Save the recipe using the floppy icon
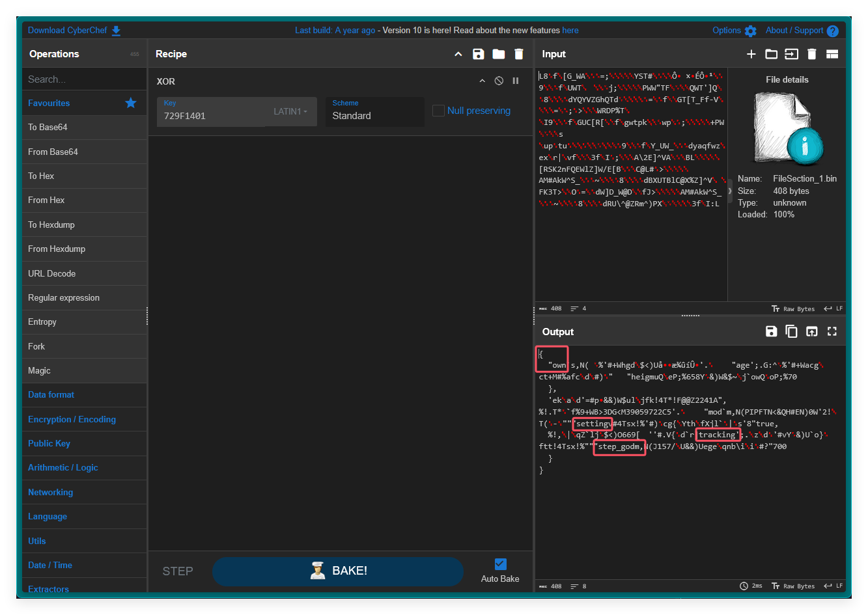 [x=479, y=54]
